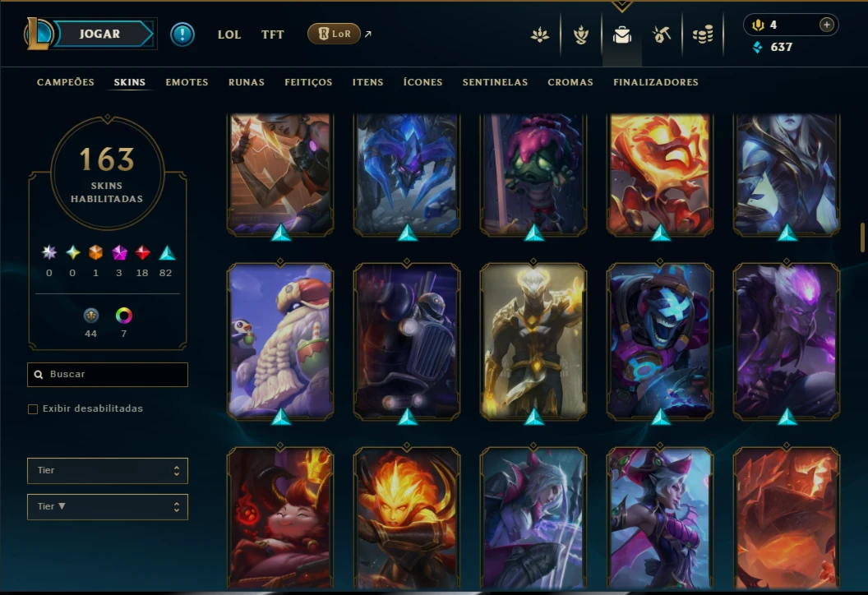
Task: Enable Exibir desabilitadas checkbox
Action: coord(33,409)
